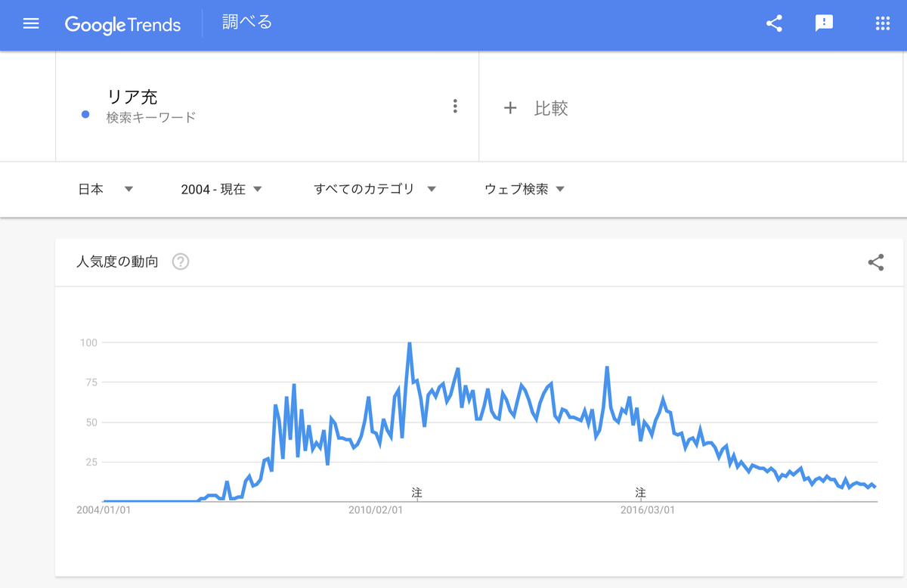Open the ウェブ検索 search type dropdown
The image size is (907, 588).
[522, 189]
